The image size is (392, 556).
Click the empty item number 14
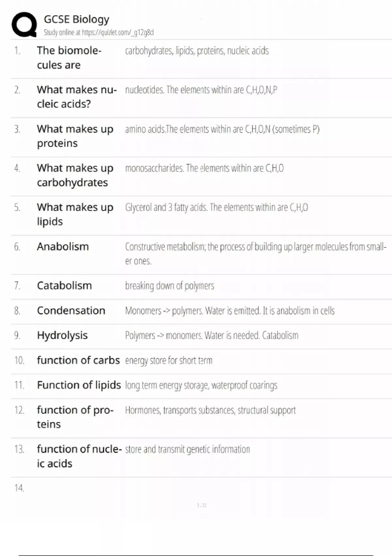pos(19,488)
